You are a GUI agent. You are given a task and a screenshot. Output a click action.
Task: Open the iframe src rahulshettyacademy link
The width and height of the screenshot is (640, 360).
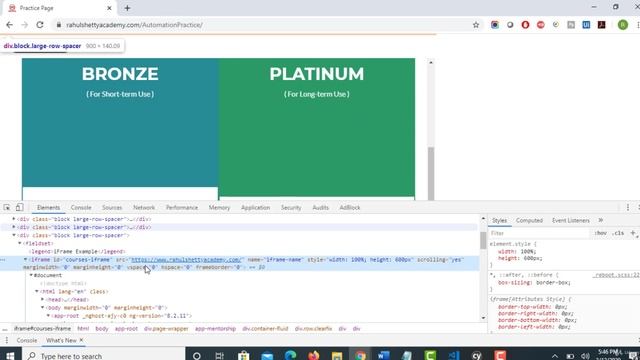pos(187,260)
